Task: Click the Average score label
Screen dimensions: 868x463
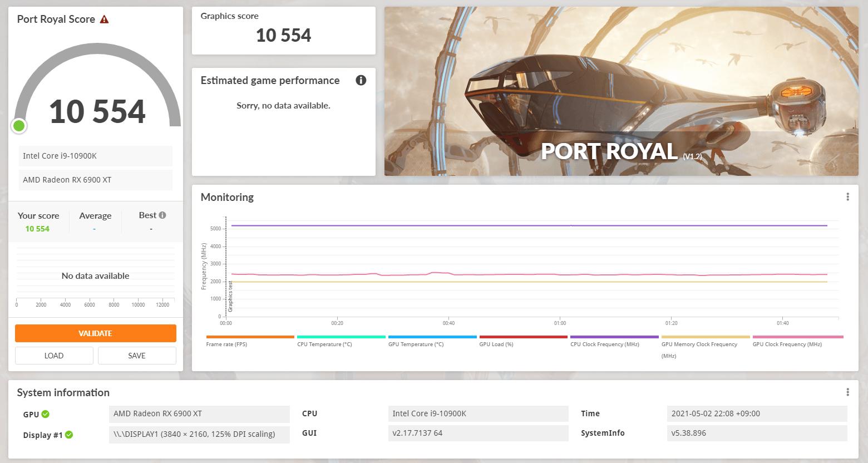Action: point(95,216)
